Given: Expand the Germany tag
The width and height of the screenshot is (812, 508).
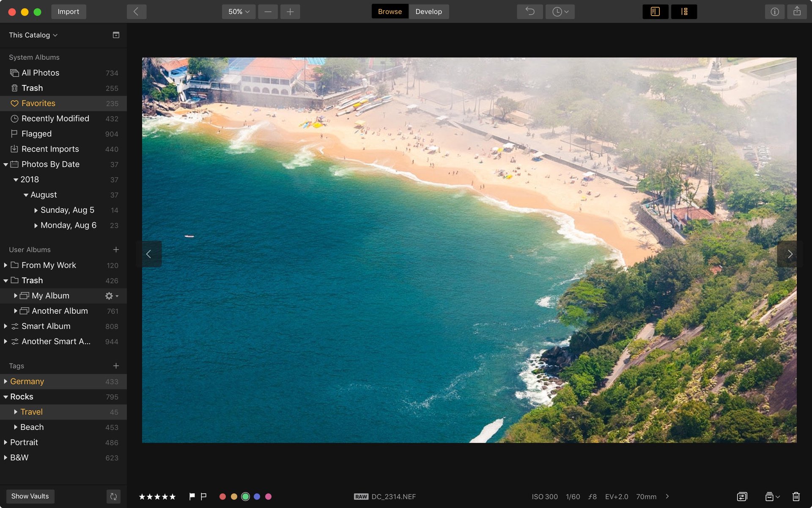Looking at the screenshot, I should 5,381.
